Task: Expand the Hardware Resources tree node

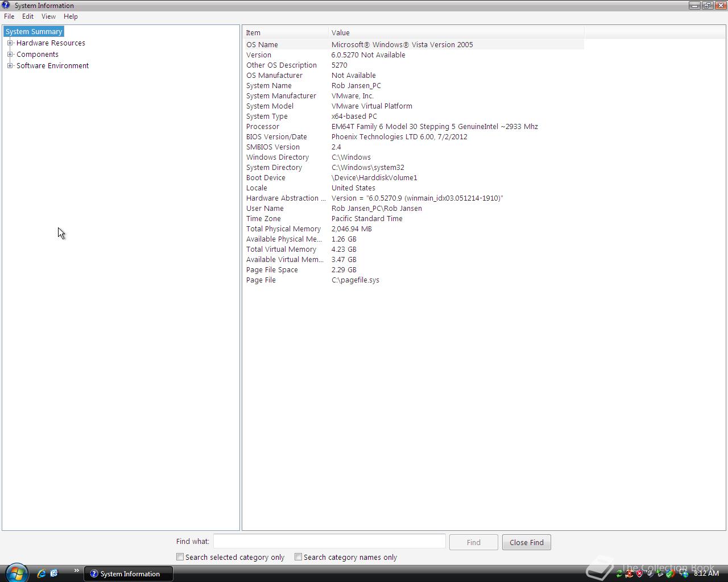Action: point(10,43)
